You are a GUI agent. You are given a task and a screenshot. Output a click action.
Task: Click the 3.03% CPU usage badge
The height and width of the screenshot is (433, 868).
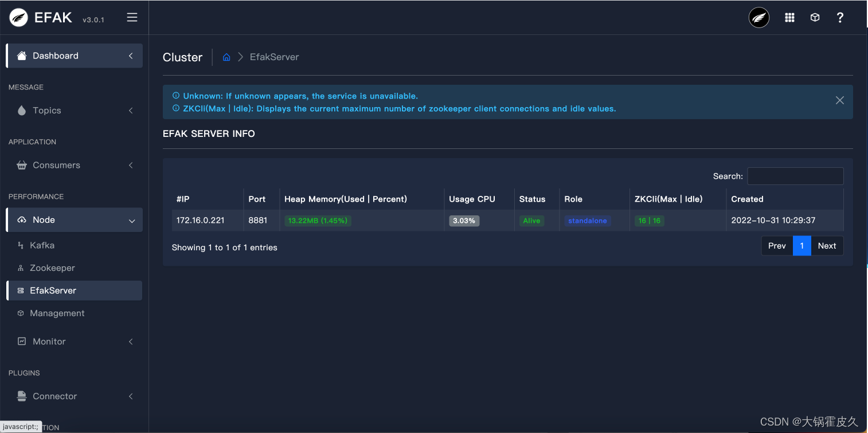tap(464, 220)
